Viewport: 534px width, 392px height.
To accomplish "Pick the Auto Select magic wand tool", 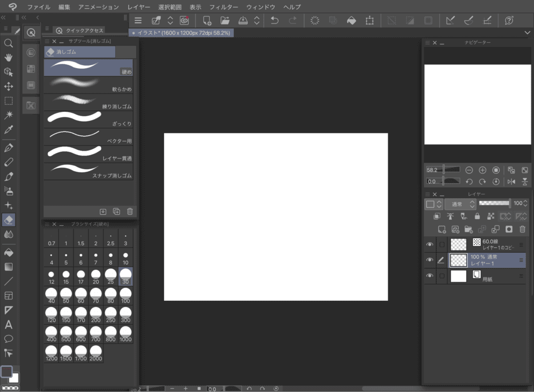I will point(9,115).
